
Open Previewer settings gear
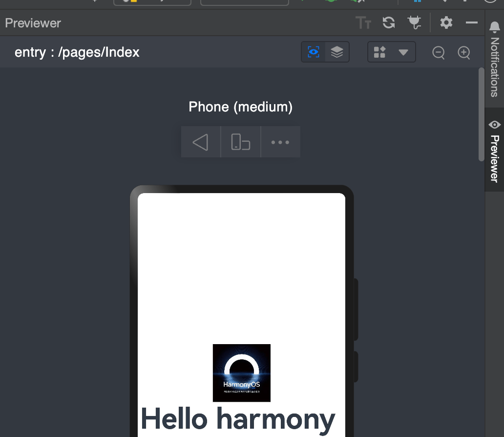(446, 22)
